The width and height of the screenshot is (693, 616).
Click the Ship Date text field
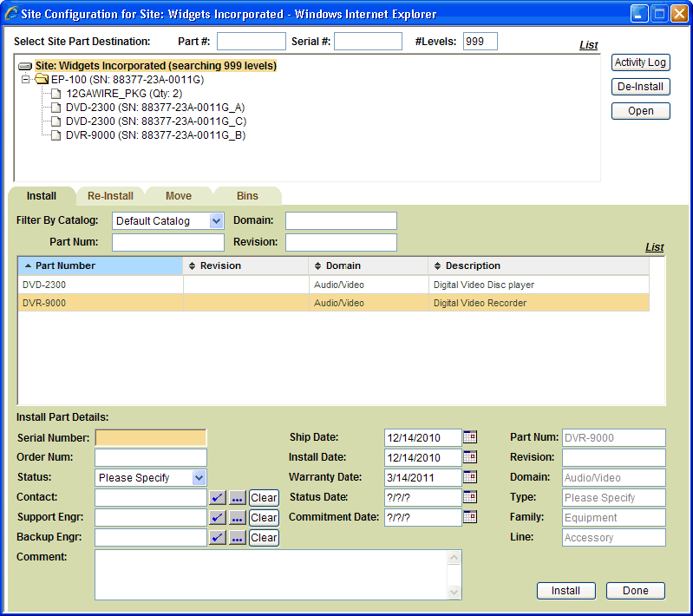click(423, 438)
